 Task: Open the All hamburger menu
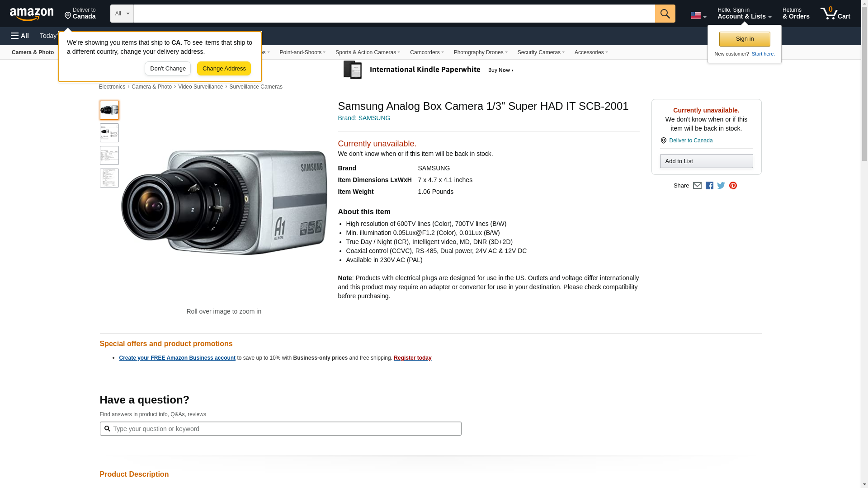coord(20,36)
